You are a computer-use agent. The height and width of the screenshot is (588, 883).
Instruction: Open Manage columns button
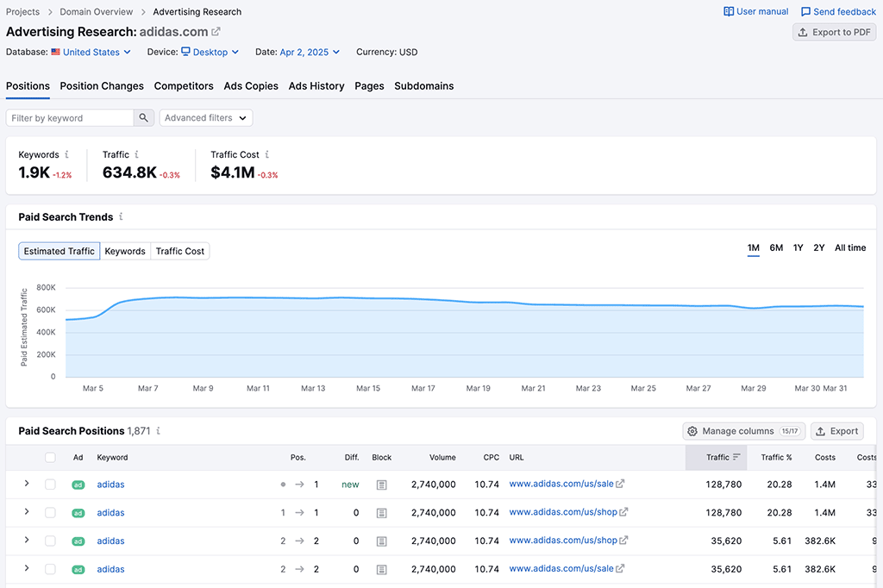pos(744,431)
